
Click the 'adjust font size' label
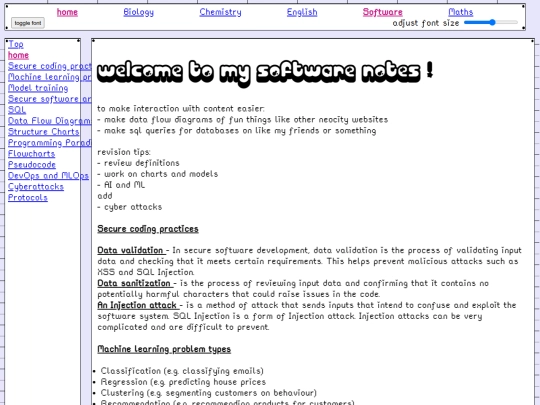(426, 23)
